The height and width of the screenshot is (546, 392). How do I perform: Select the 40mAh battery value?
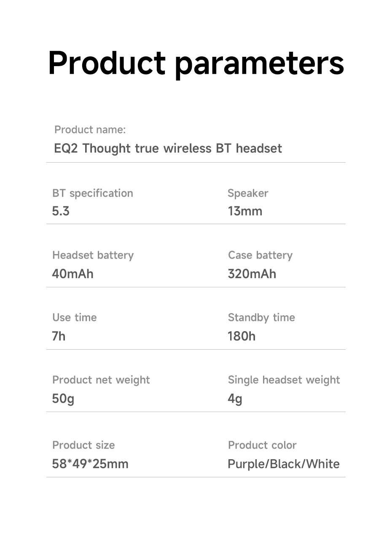[x=72, y=274]
